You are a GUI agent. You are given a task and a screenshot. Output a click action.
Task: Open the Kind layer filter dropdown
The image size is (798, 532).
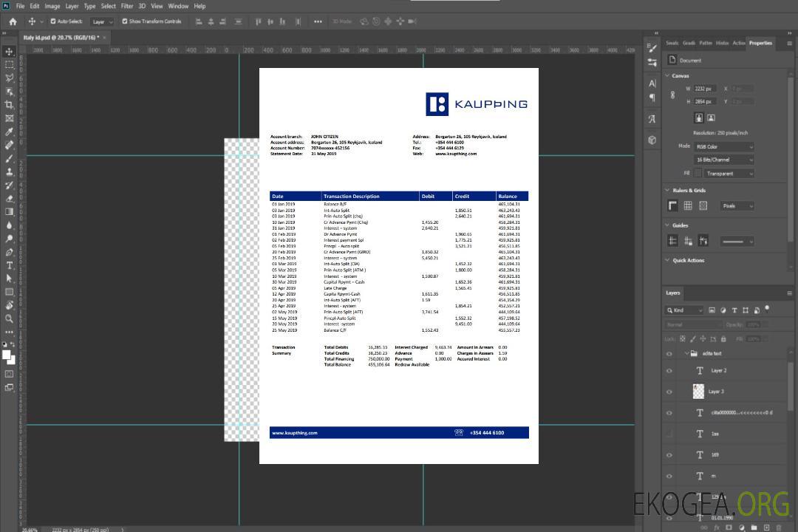click(x=684, y=310)
